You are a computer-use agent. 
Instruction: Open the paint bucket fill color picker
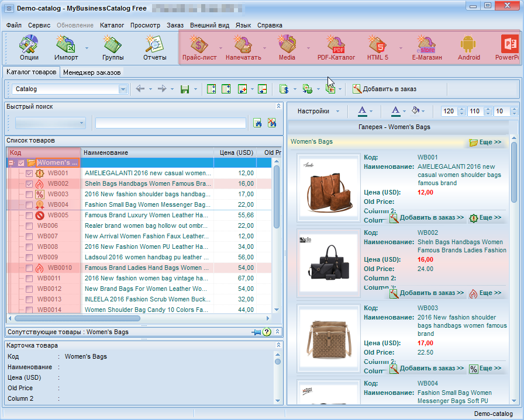coord(416,110)
